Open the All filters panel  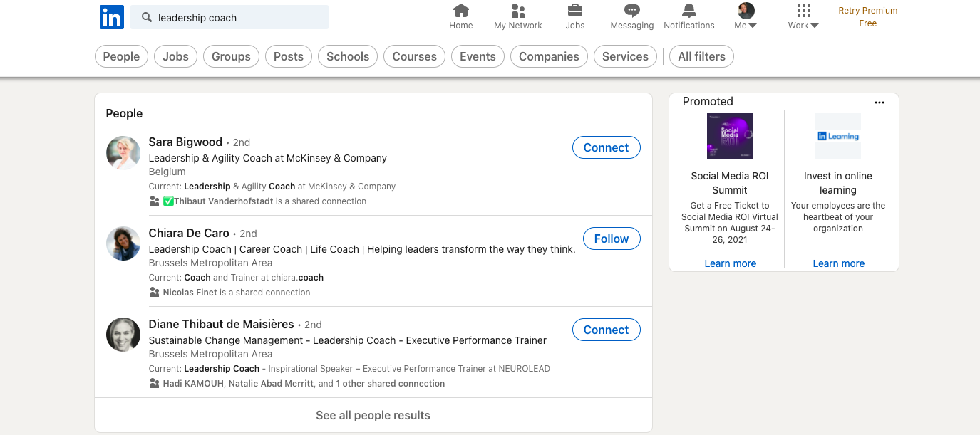[701, 56]
